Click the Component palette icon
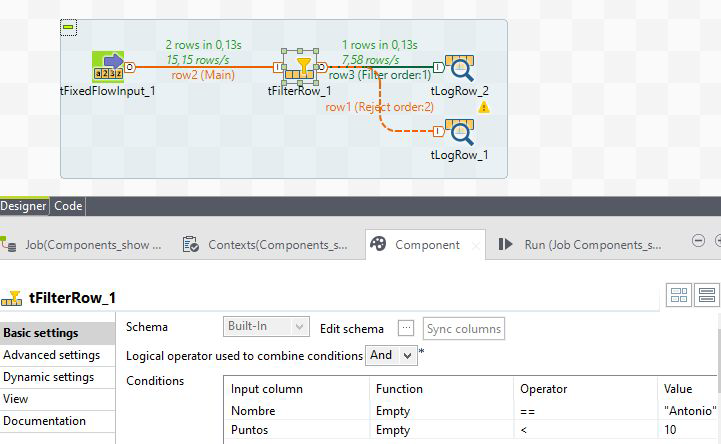 pos(378,244)
